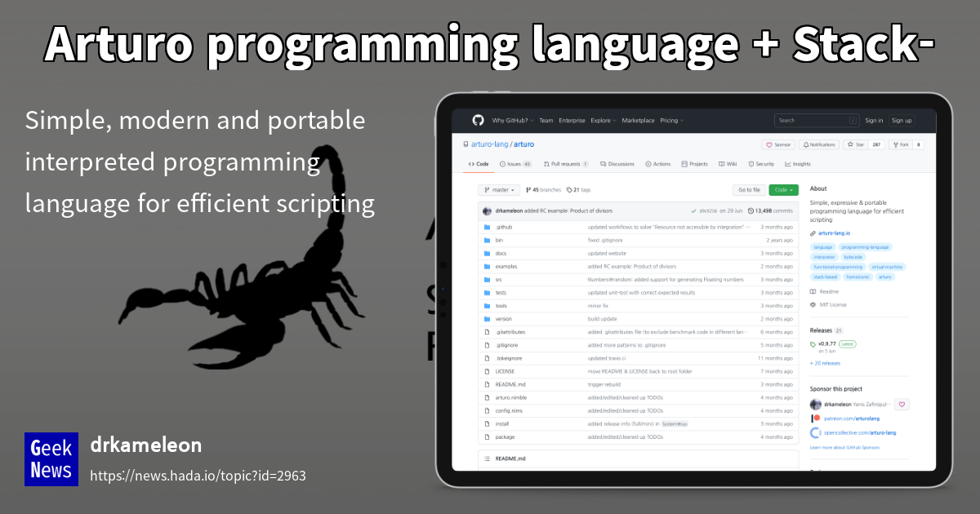Click the GitHub Octocat logo
The image size is (980, 514).
[478, 120]
